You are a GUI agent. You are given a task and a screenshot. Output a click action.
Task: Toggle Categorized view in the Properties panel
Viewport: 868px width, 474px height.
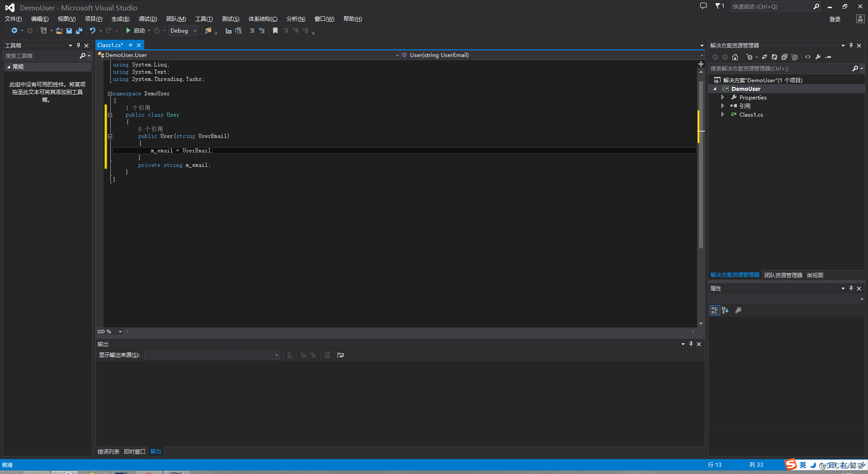tap(715, 310)
